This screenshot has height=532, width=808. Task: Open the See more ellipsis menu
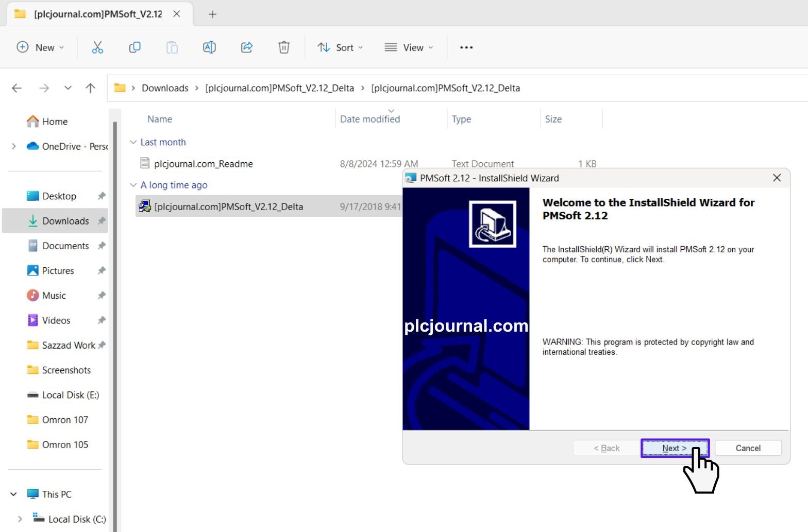[x=466, y=47]
